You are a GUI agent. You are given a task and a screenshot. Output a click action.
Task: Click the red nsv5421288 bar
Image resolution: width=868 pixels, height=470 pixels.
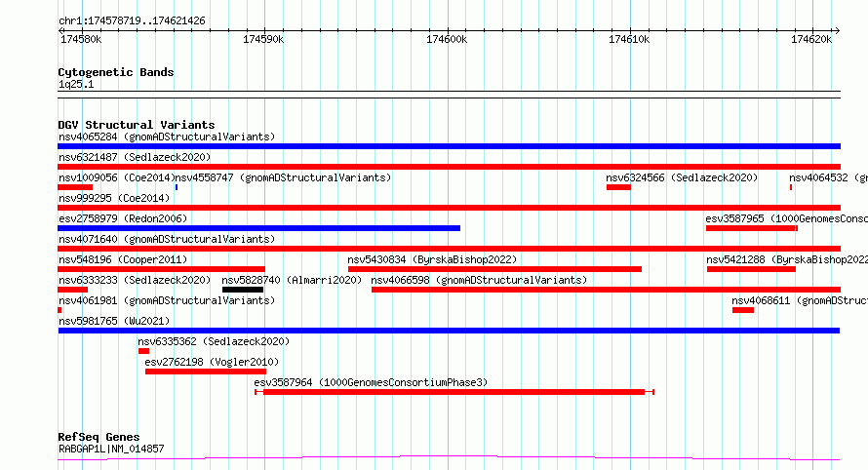[751, 269]
